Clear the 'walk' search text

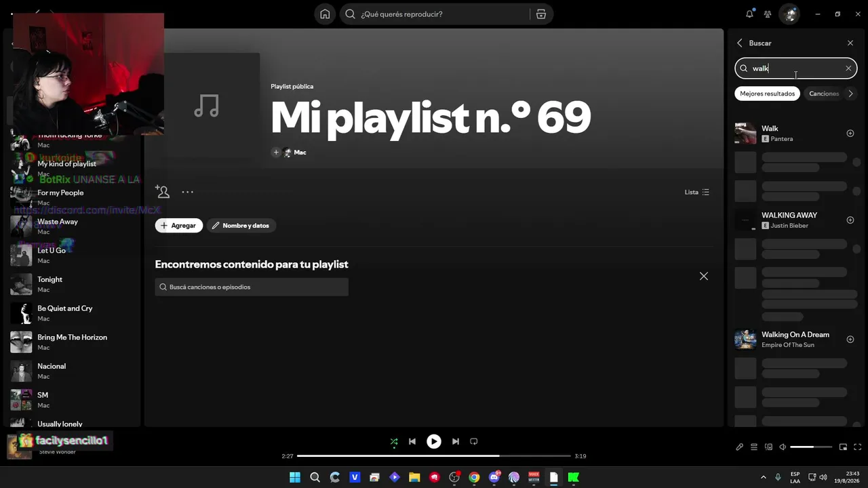point(848,68)
